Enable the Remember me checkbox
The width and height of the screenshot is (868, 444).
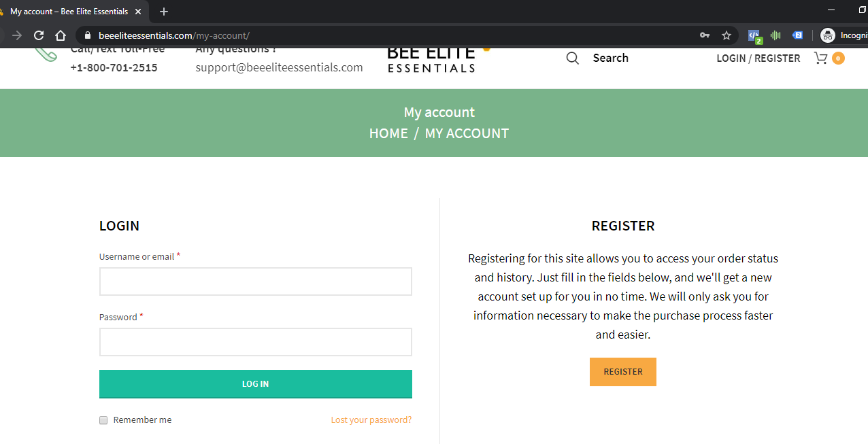pyautogui.click(x=103, y=420)
